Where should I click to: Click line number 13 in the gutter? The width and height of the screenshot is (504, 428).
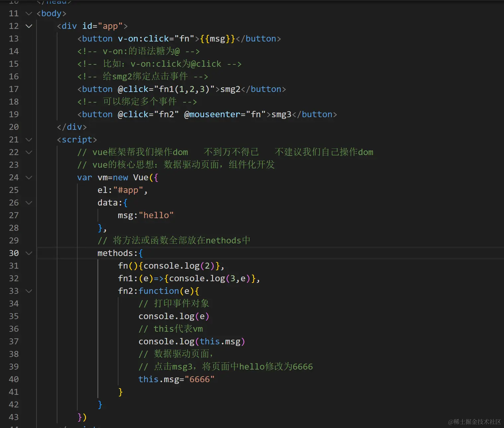coord(14,39)
